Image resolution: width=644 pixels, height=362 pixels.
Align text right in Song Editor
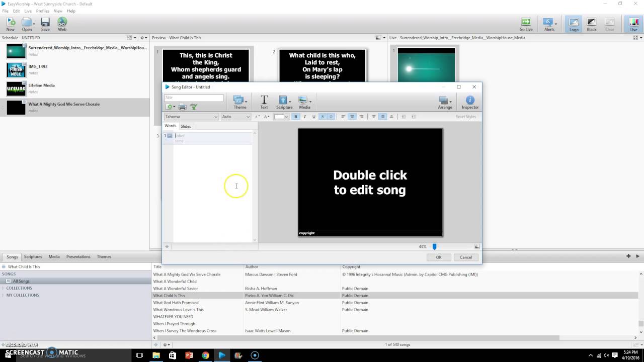tap(361, 117)
